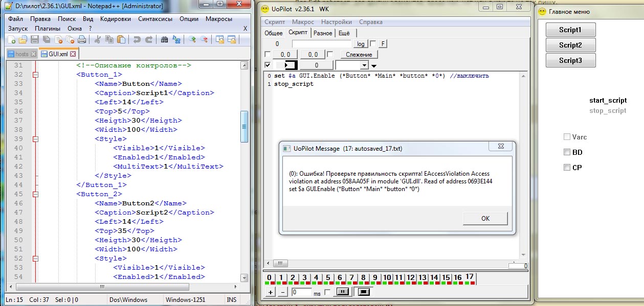
Task: Switch to the Разное tab in UoPilot
Action: [323, 33]
